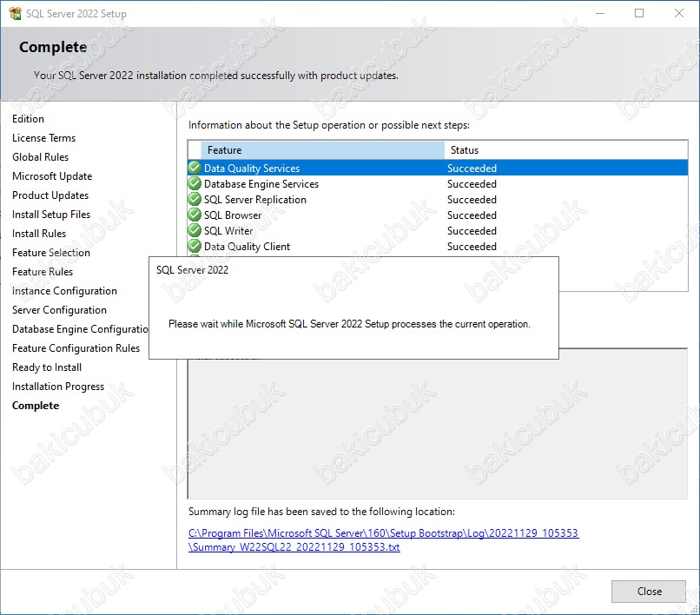Click the Installation Progress step
Viewport: 700px width, 615px height.
tap(58, 387)
